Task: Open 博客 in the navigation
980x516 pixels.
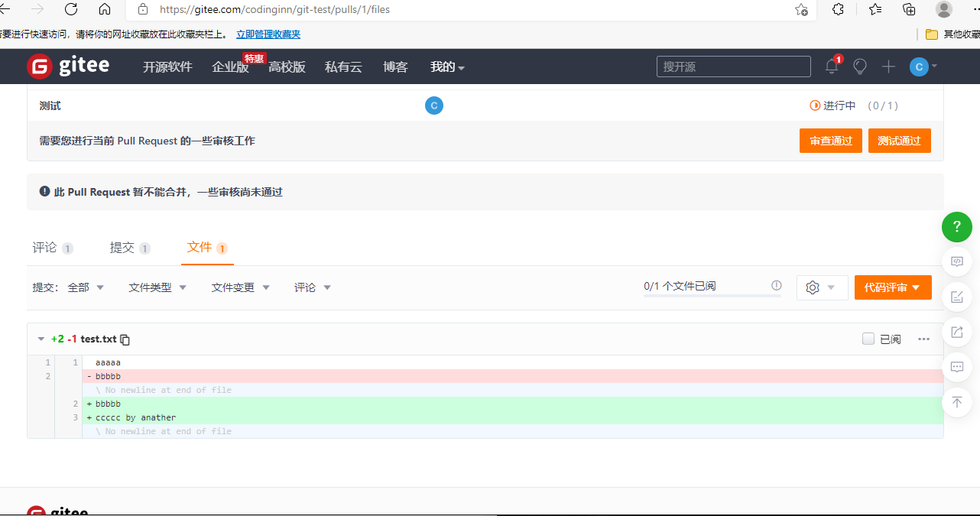Action: [x=395, y=67]
